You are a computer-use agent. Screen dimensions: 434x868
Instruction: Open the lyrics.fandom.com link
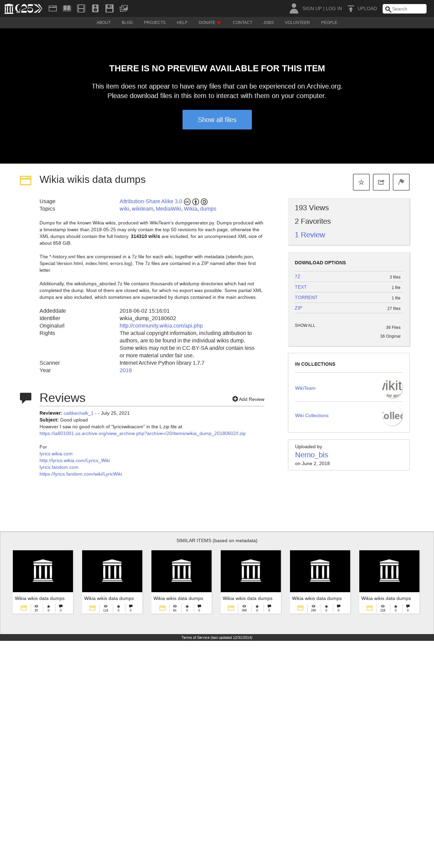59,467
